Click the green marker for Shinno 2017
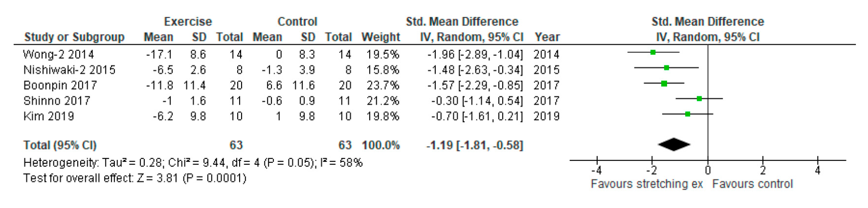 699,99
